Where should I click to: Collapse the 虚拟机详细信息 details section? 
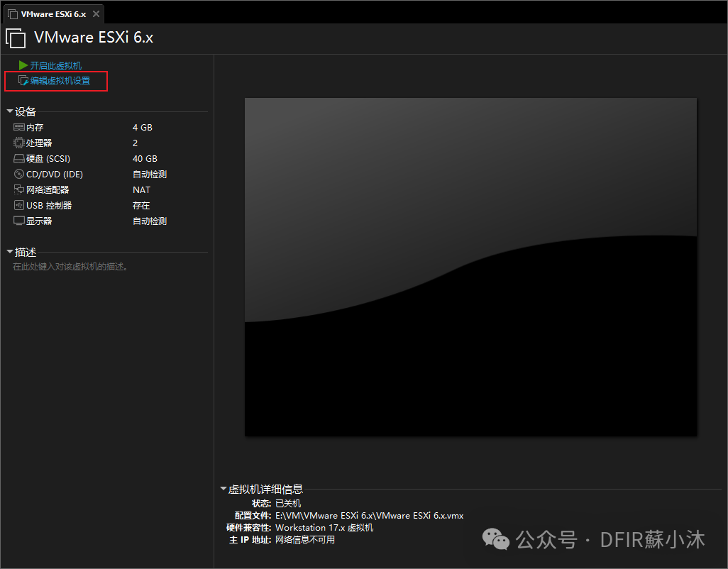(224, 489)
